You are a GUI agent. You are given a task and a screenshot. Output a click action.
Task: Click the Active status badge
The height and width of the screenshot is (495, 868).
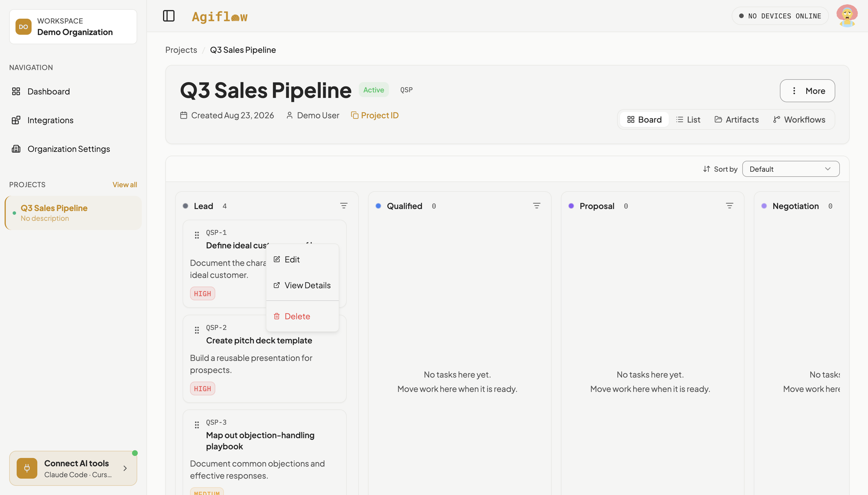pyautogui.click(x=373, y=90)
